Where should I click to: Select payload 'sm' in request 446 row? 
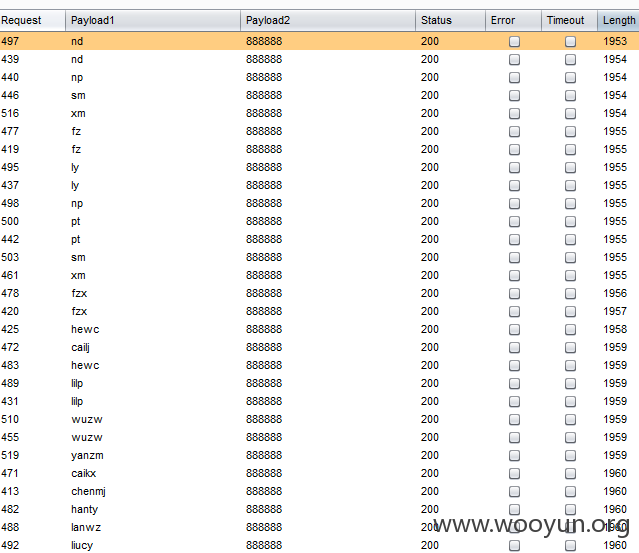tap(78, 95)
